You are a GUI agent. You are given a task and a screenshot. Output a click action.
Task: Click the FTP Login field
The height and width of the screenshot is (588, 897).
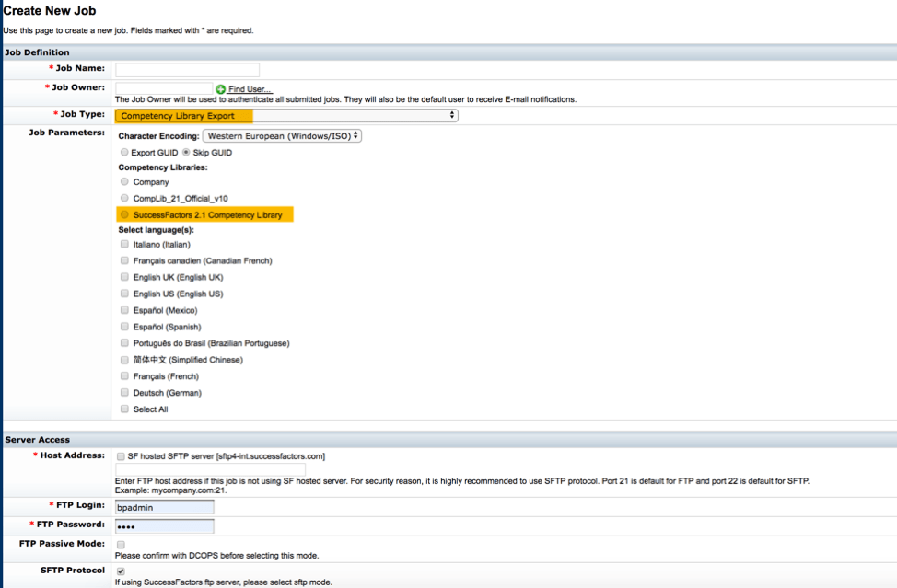[x=164, y=507]
